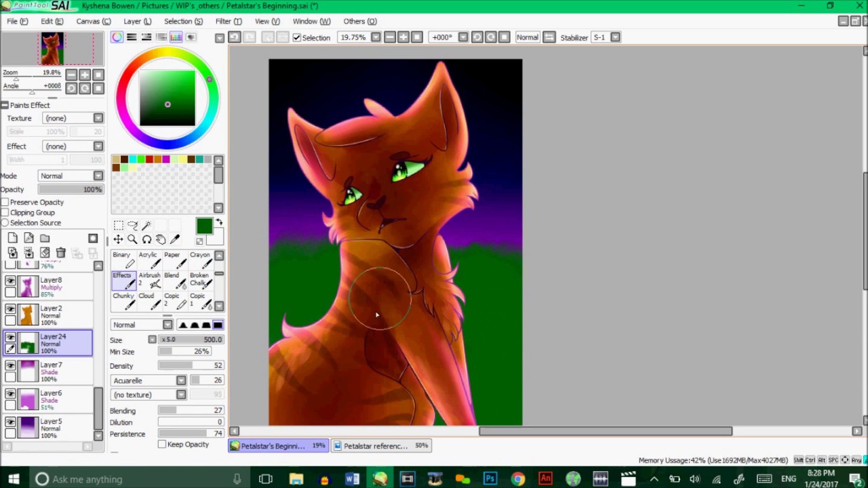Screen dimensions: 868x488
Task: Swap foreground and background colors
Action: pyautogui.click(x=218, y=222)
